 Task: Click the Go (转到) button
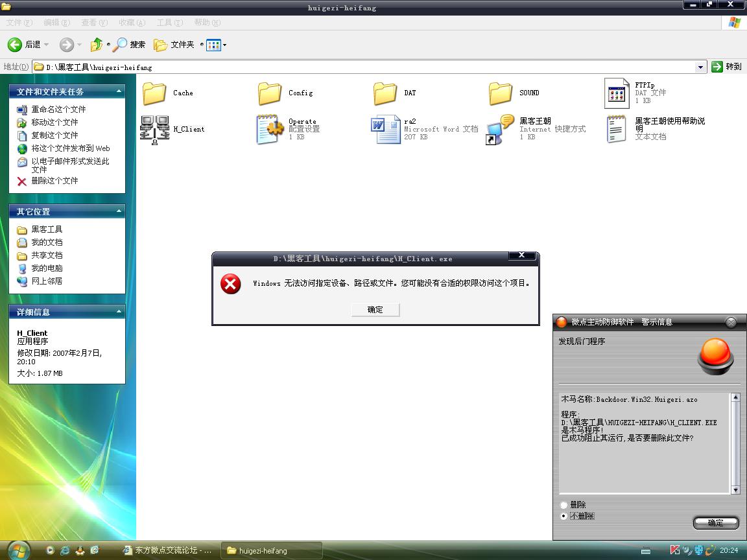[726, 67]
